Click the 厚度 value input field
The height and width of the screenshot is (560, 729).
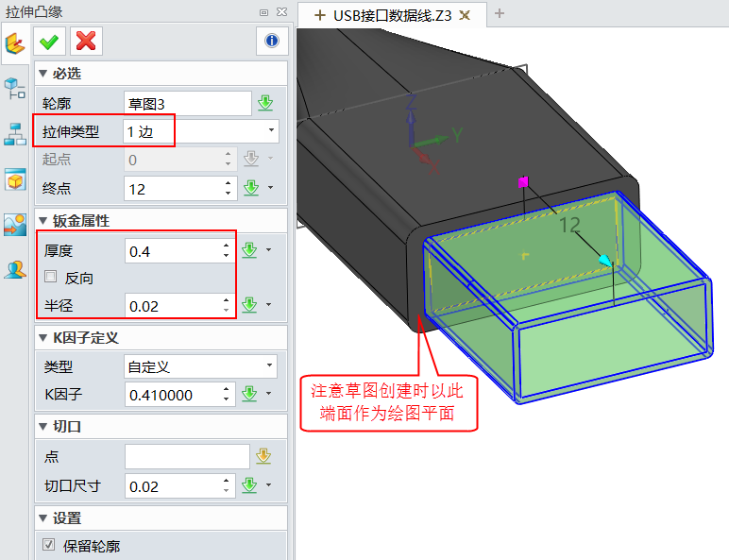172,250
